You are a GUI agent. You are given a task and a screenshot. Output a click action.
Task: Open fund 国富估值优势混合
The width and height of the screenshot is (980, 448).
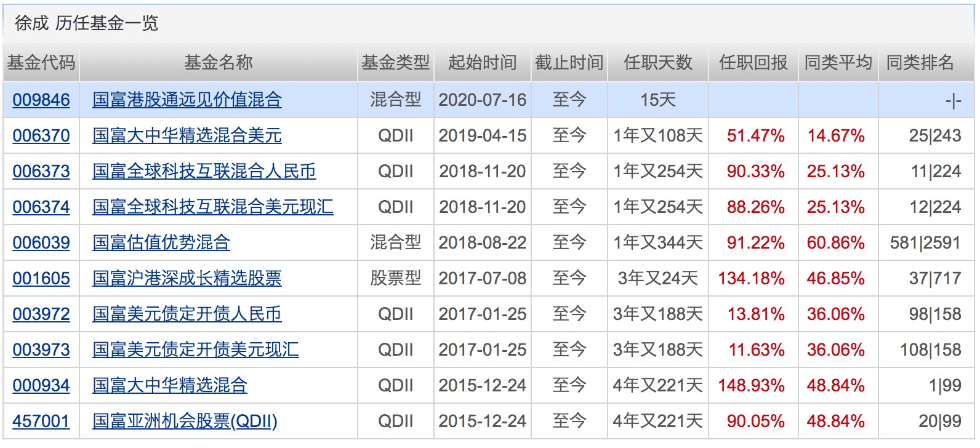[161, 242]
